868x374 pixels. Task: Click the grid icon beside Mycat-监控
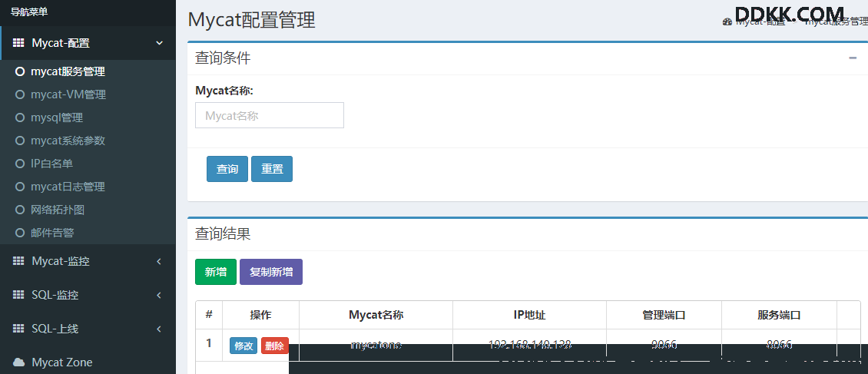[18, 261]
